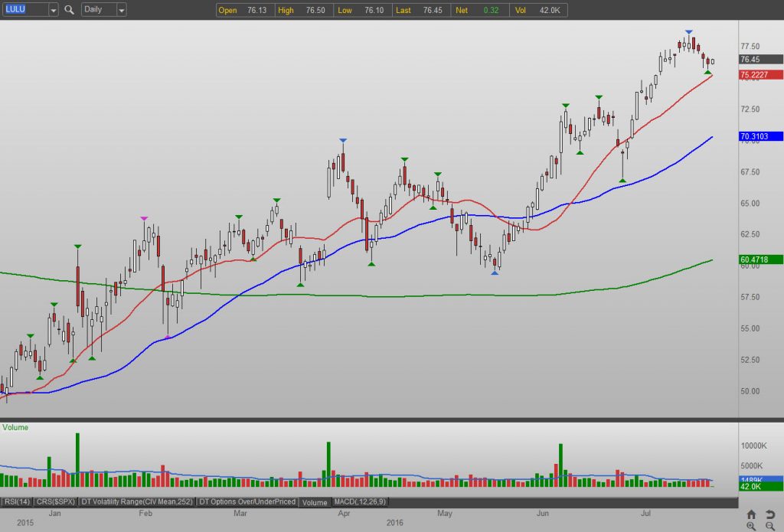Click the red 75.2227 moving average label

click(760, 75)
